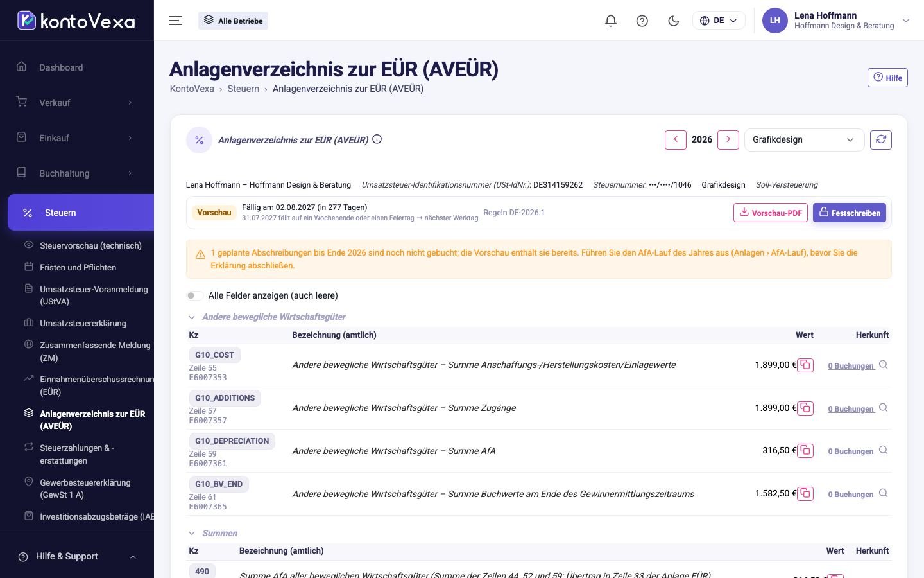
Task: Go to next year after 2026
Action: 728,139
